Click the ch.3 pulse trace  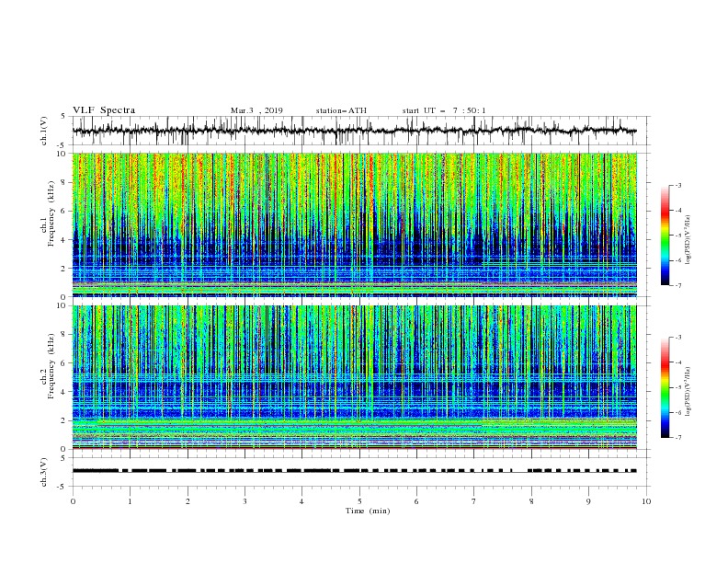coord(355,471)
